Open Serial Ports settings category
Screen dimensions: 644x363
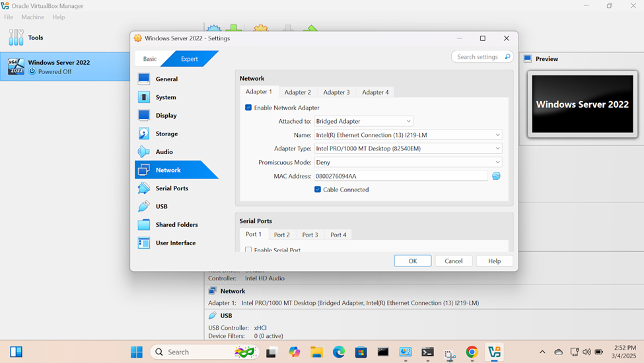coord(176,188)
